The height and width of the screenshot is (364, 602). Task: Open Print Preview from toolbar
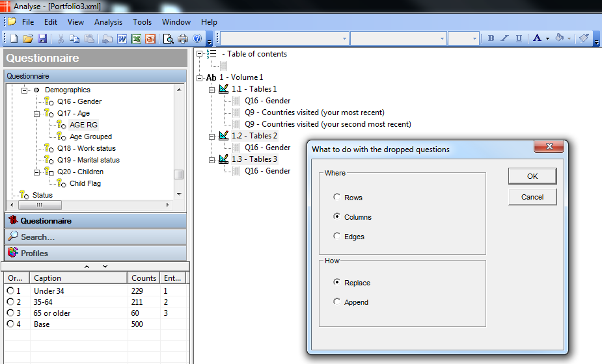(169, 38)
